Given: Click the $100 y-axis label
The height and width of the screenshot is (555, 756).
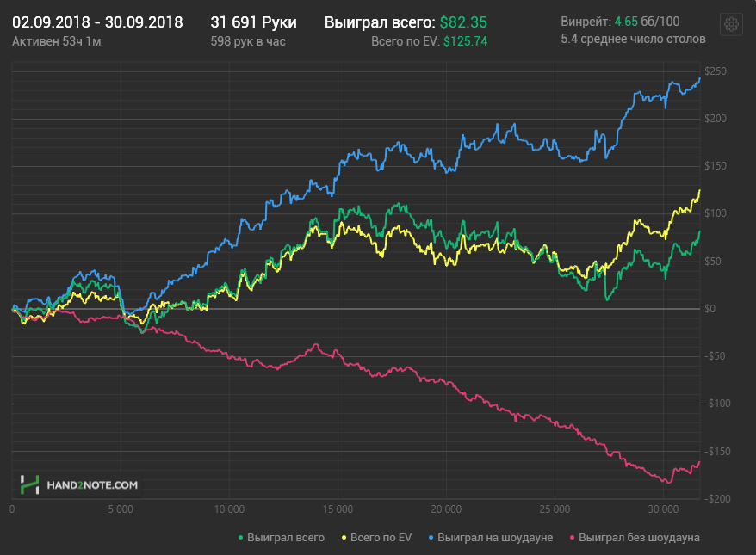Looking at the screenshot, I should 715,213.
